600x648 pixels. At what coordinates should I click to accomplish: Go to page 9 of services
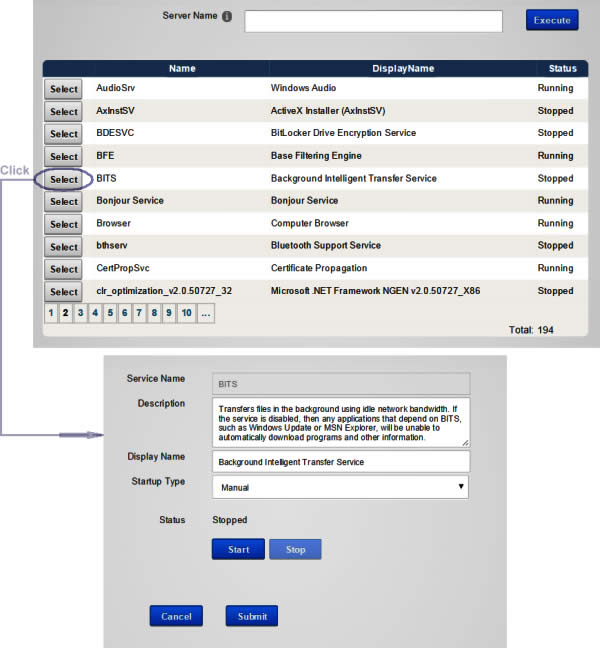169,313
